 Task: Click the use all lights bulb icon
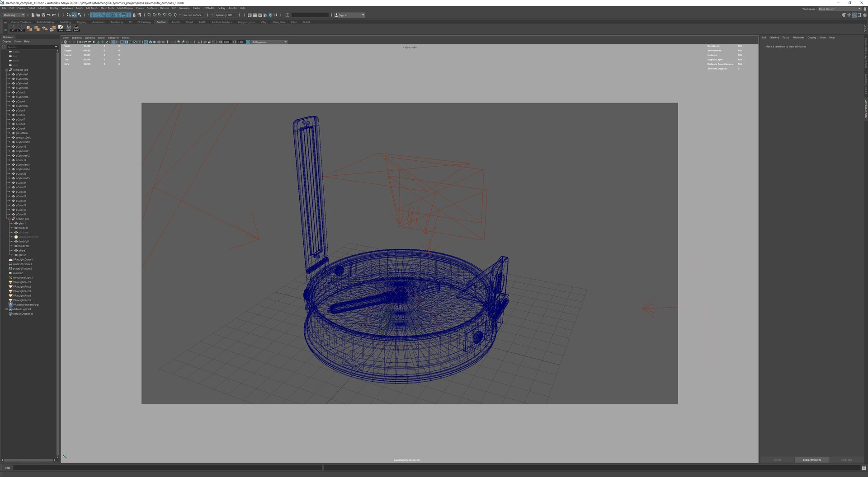pyautogui.click(x=167, y=42)
